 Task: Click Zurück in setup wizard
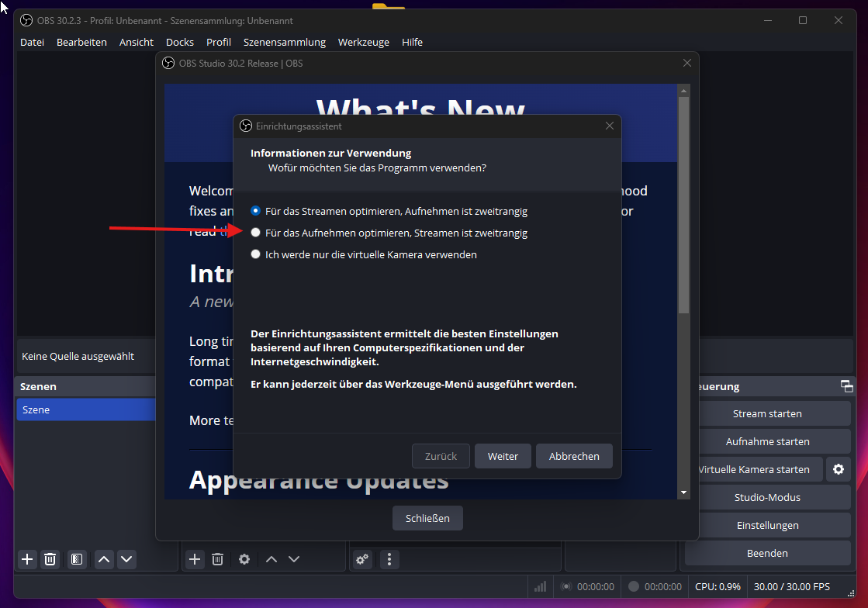pos(441,457)
